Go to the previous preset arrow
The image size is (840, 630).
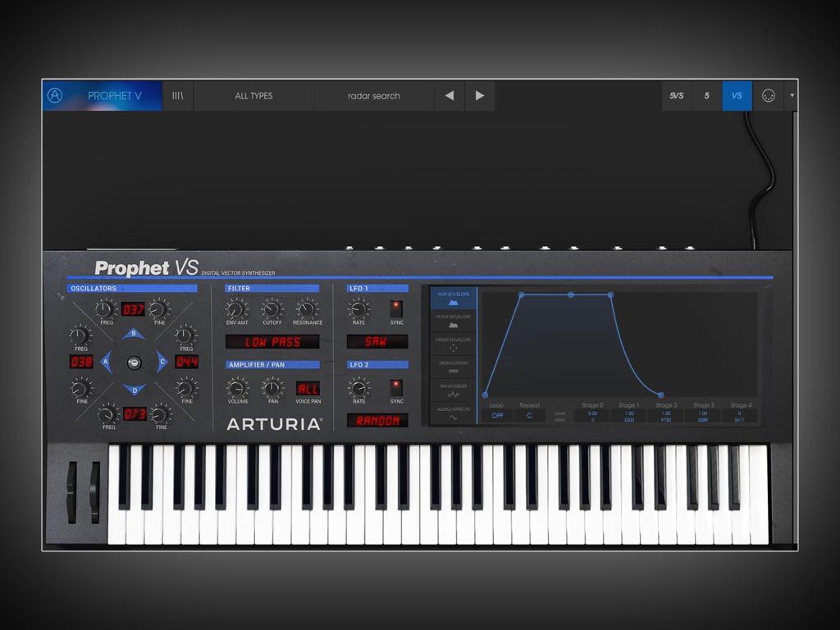click(450, 96)
